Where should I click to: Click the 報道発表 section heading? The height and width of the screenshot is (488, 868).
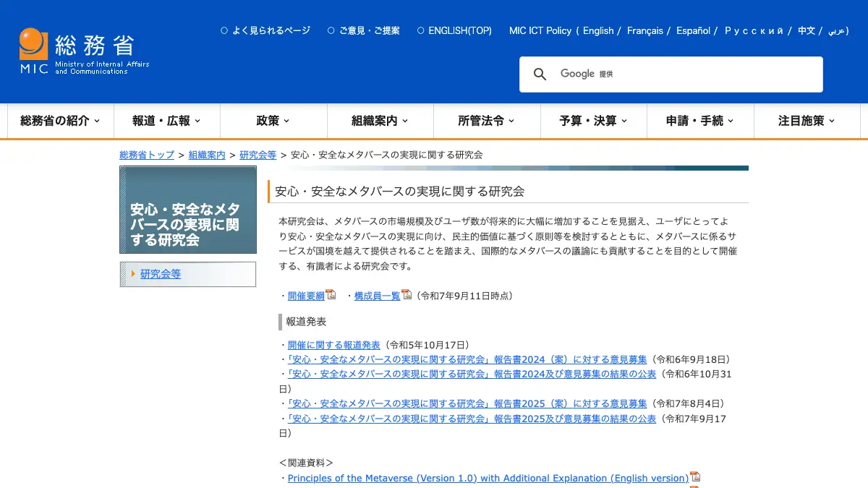(306, 322)
